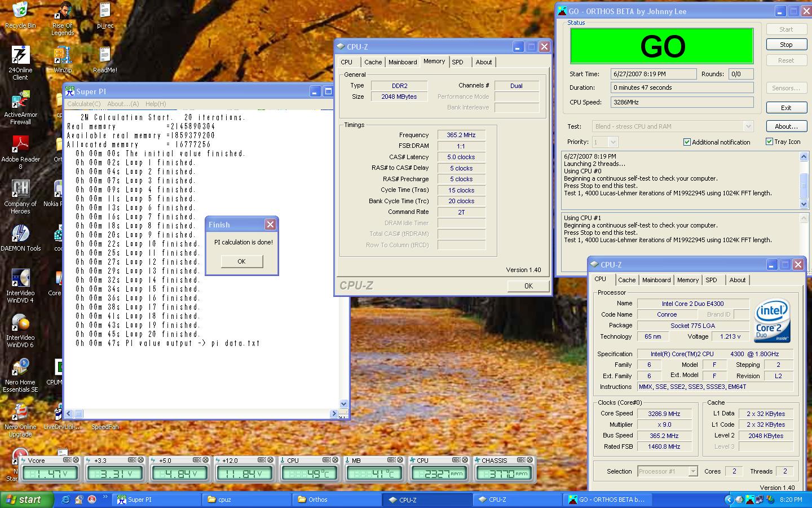Screen dimensions: 812x508
Task: Open Calculate(C) menu in Super PI
Action: [83, 104]
